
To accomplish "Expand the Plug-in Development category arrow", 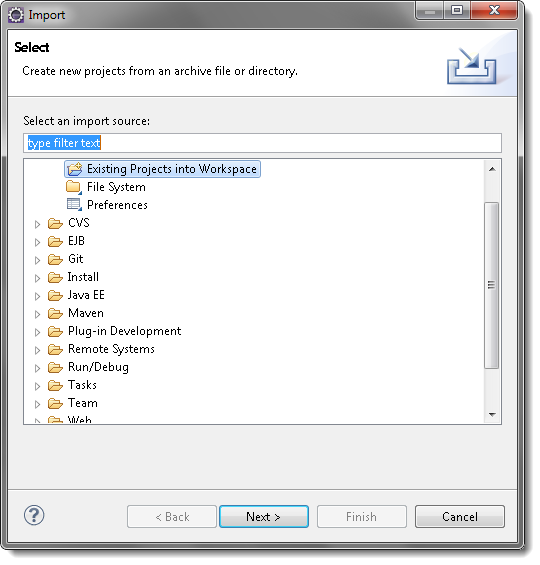I will (37, 333).
